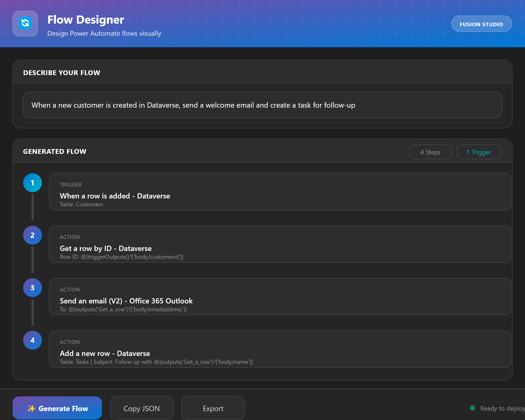Select step number circle 4
525x420 pixels.
[32, 340]
